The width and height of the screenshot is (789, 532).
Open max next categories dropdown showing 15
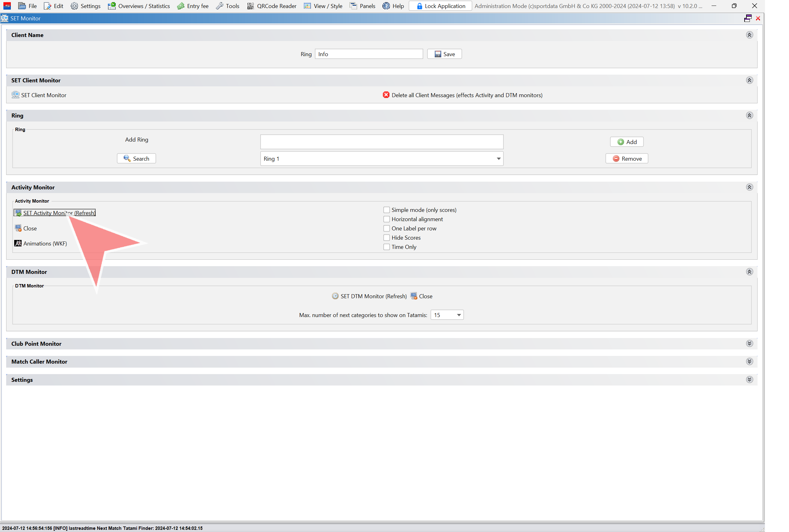coord(447,315)
